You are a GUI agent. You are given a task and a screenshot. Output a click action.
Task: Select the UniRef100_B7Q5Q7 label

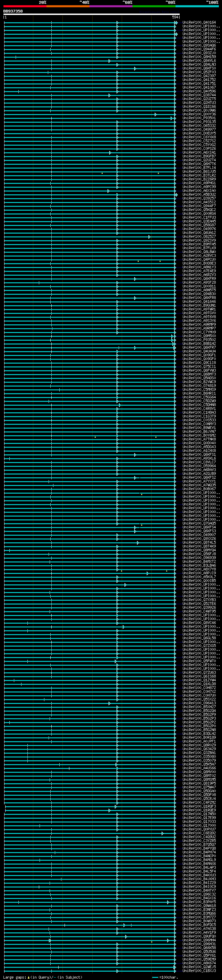199,844
